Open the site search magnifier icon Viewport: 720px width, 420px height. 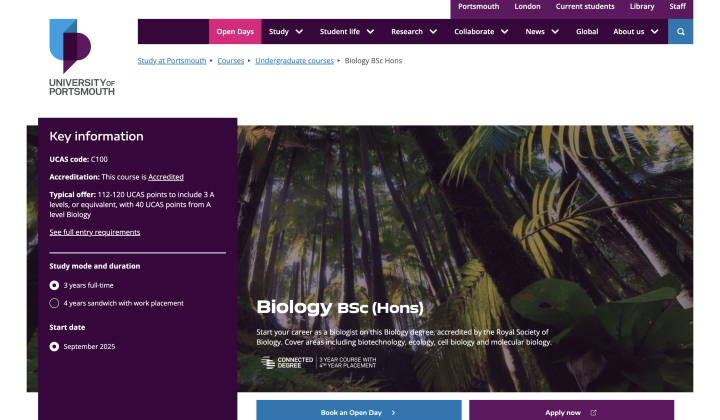[681, 32]
